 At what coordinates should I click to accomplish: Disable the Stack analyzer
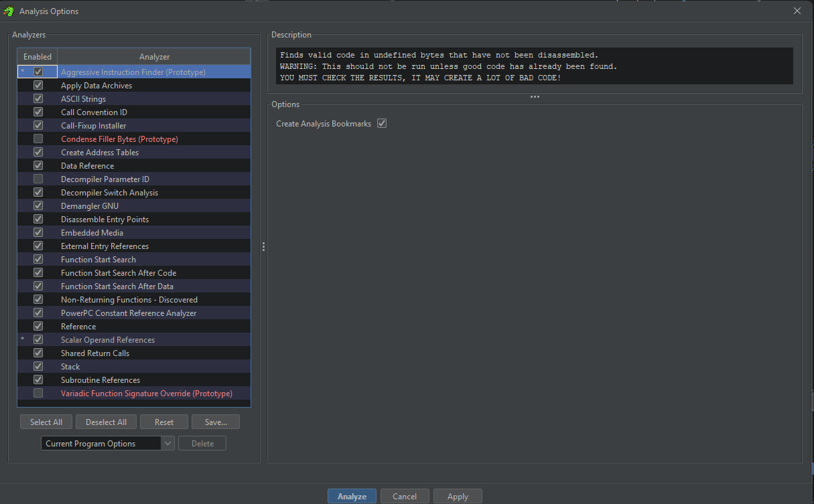pyautogui.click(x=38, y=366)
